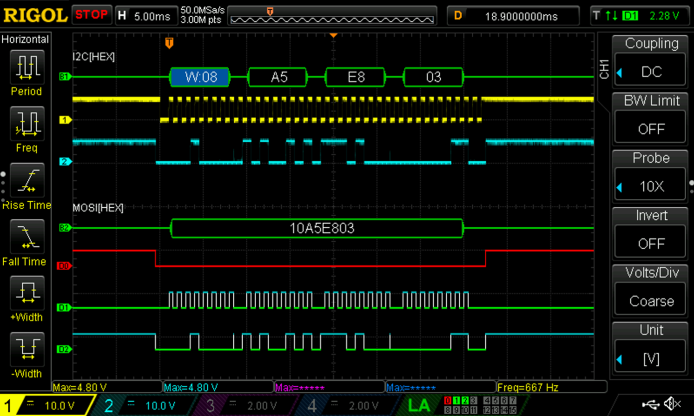Click the waveform memory overview bar
This screenshot has height=416, width=694.
pos(332,16)
